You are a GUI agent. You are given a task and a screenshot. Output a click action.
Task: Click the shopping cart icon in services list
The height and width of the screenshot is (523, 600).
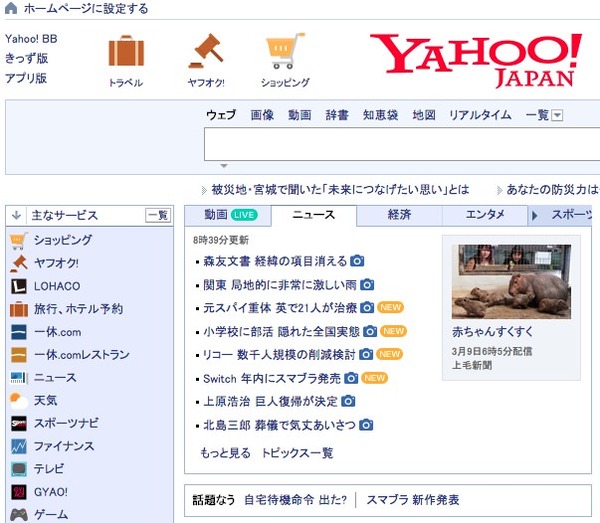pyautogui.click(x=18, y=241)
